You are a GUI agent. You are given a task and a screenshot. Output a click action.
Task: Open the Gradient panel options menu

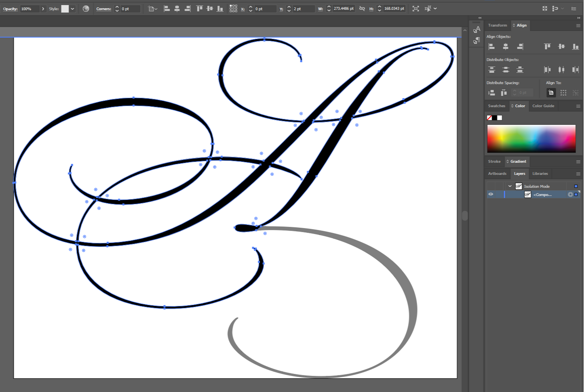coord(578,161)
